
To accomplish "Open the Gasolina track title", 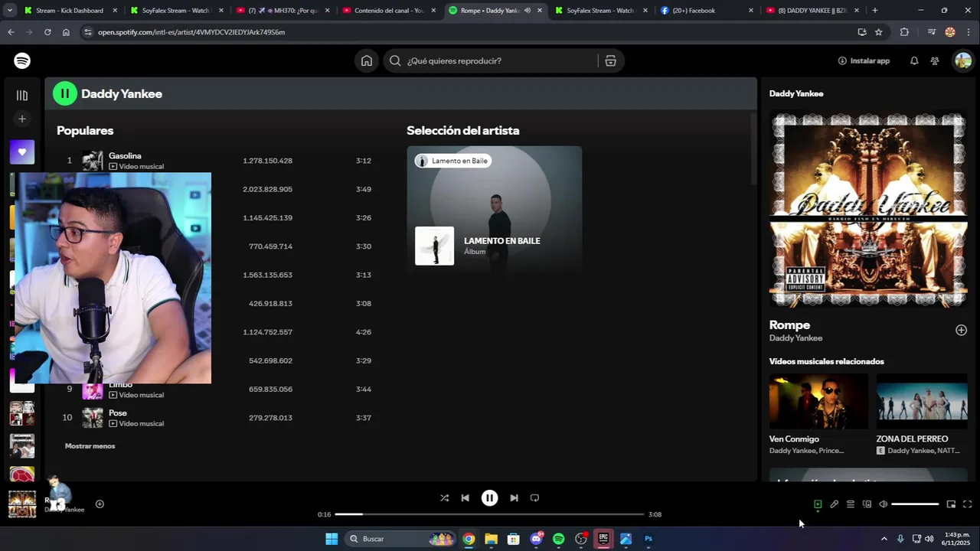I will [125, 155].
